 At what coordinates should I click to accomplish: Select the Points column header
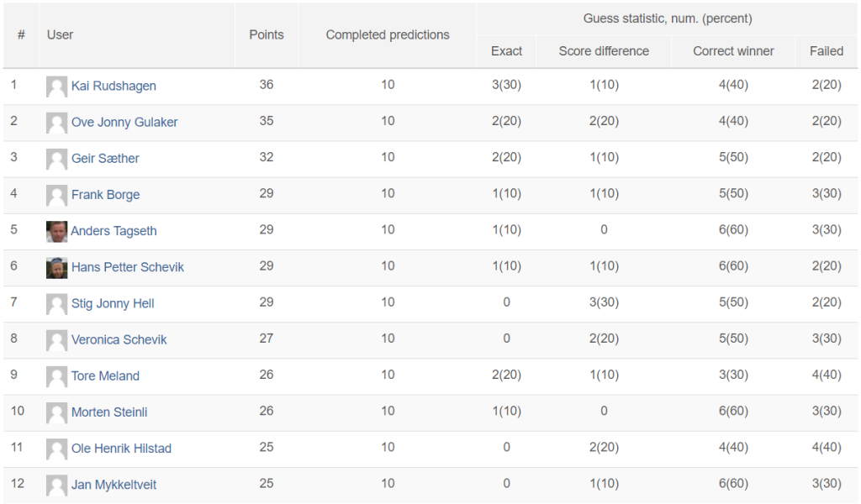pos(267,35)
